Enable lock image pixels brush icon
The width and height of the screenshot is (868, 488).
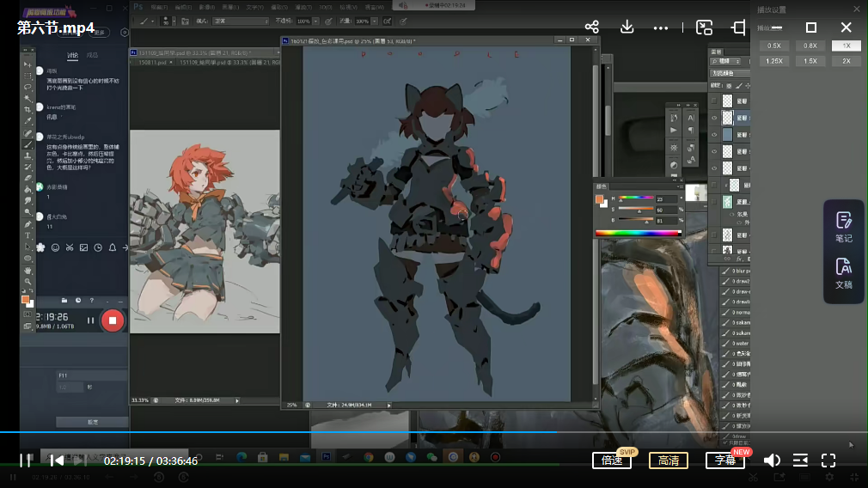pyautogui.click(x=738, y=86)
